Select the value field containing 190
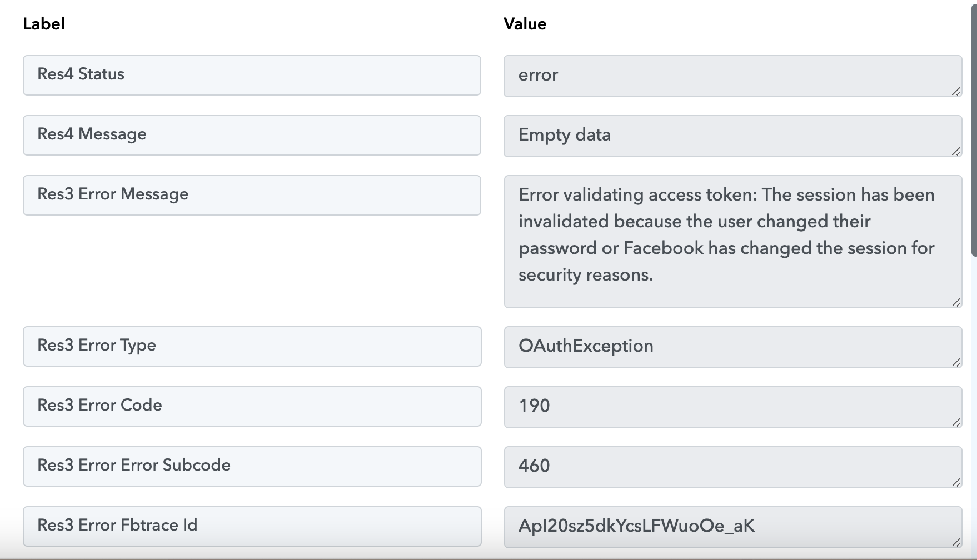Screen dimensions: 977x560 (733, 407)
